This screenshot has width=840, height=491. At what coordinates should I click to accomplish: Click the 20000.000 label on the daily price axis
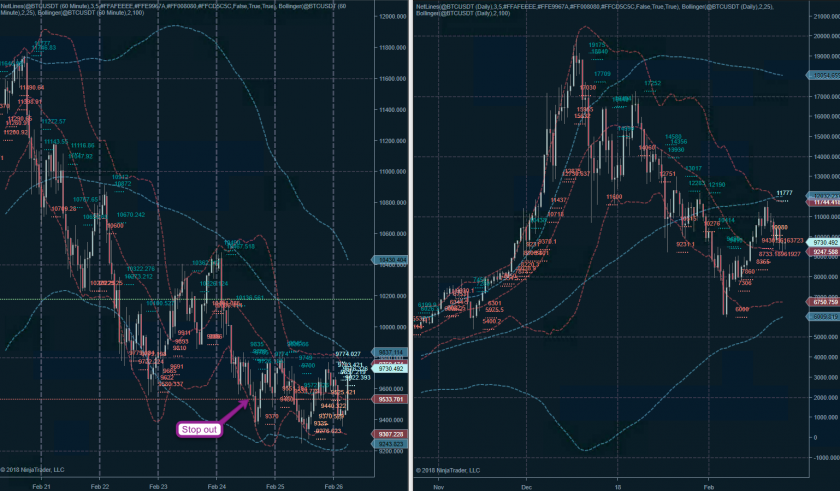tap(827, 36)
